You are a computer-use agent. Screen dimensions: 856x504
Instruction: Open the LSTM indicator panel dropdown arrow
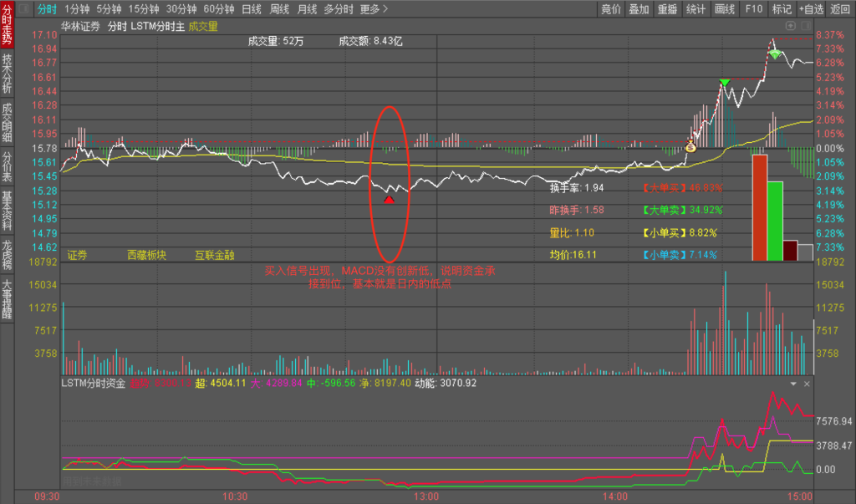793,384
